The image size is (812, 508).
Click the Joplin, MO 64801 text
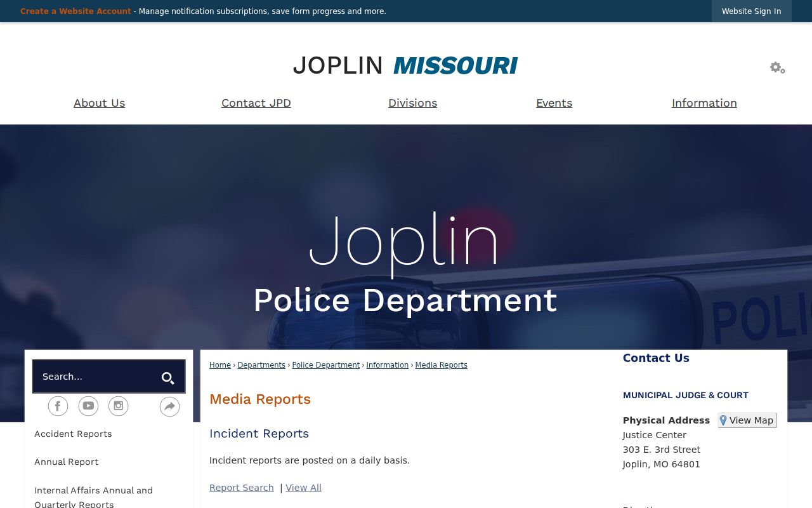tap(662, 464)
